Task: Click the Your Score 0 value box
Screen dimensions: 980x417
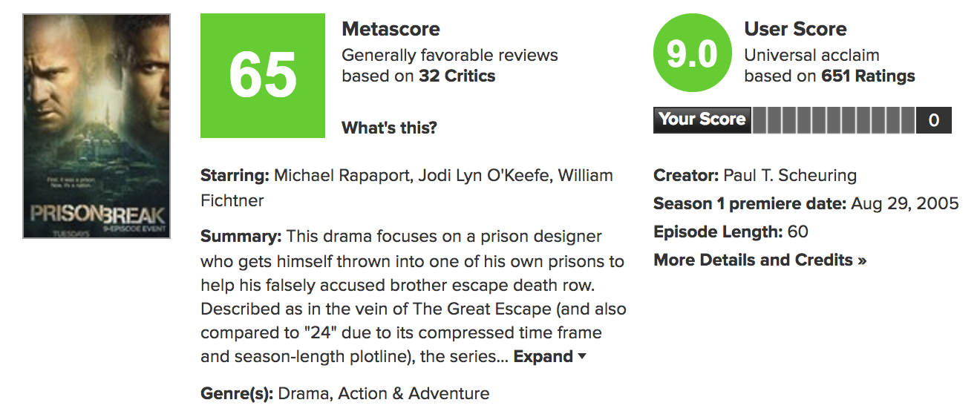Action: [934, 120]
